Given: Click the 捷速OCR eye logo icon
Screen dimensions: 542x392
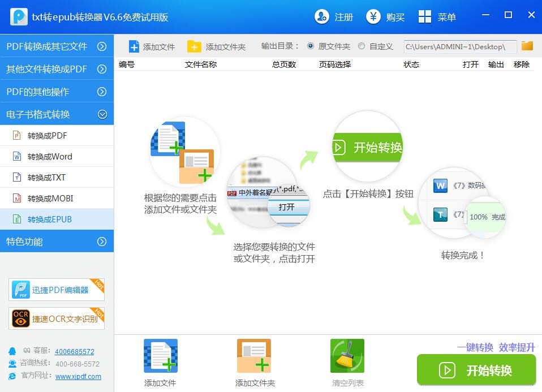Looking at the screenshot, I should 21,318.
